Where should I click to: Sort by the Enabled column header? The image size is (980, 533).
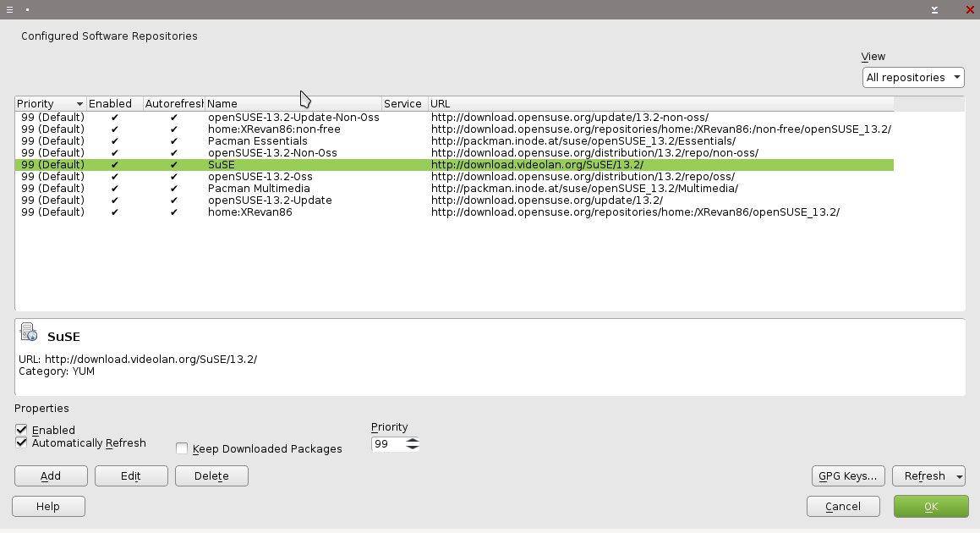coord(114,104)
